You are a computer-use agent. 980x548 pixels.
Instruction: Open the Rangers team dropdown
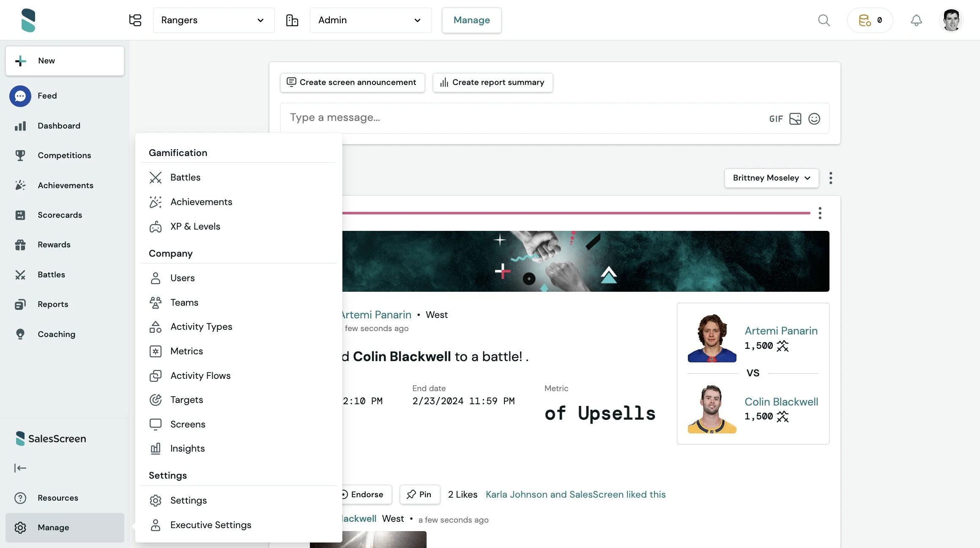point(214,20)
